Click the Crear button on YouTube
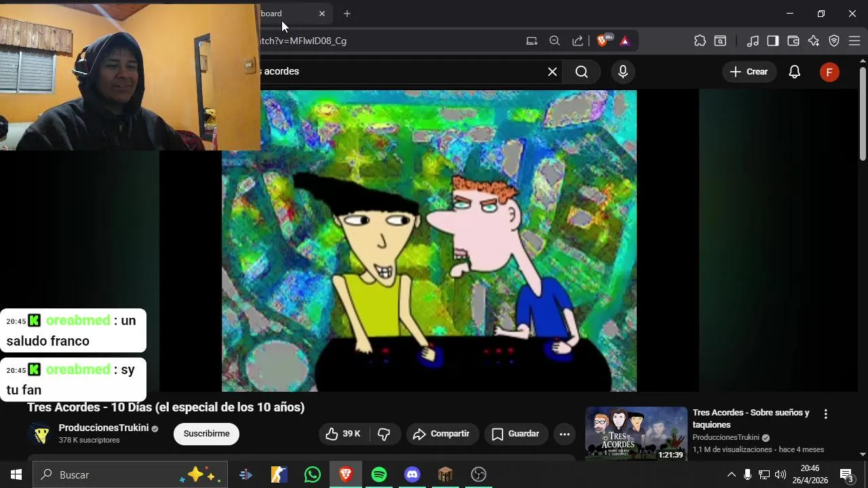The width and height of the screenshot is (868, 488). [x=749, y=72]
